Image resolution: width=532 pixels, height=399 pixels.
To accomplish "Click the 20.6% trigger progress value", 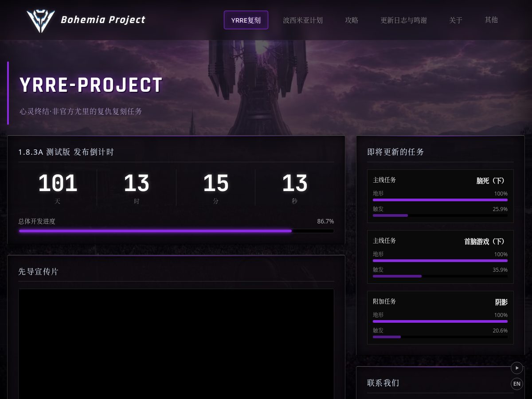I will tap(500, 330).
